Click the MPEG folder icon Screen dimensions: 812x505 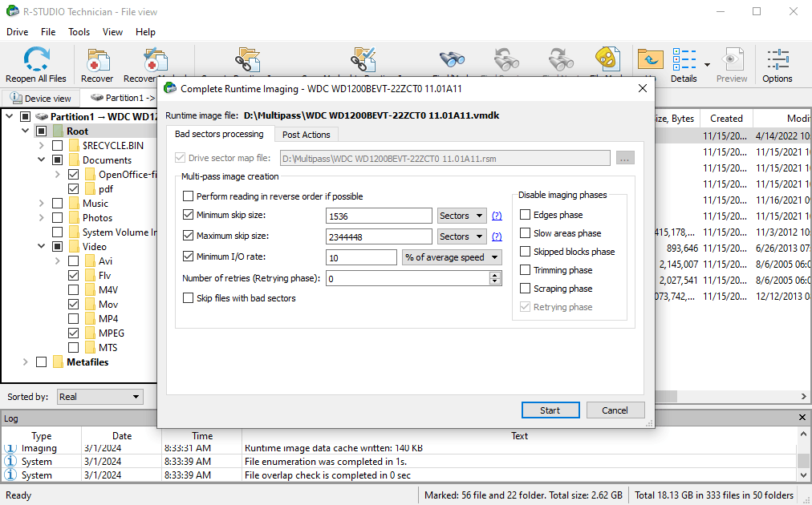90,333
